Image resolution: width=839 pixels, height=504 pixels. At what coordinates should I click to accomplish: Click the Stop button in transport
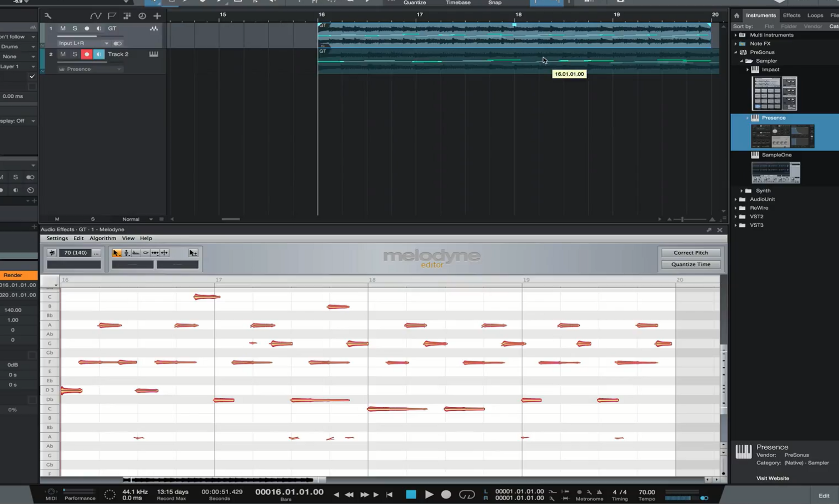coord(411,495)
